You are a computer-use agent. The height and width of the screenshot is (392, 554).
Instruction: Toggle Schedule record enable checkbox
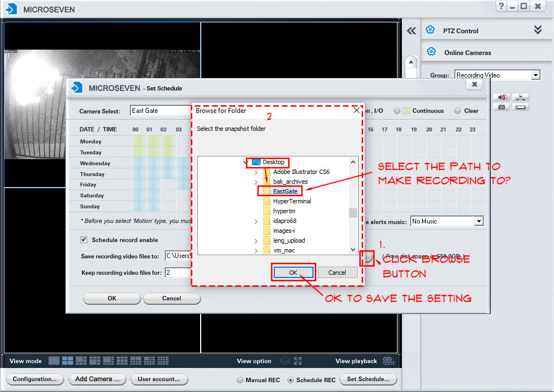click(x=84, y=239)
